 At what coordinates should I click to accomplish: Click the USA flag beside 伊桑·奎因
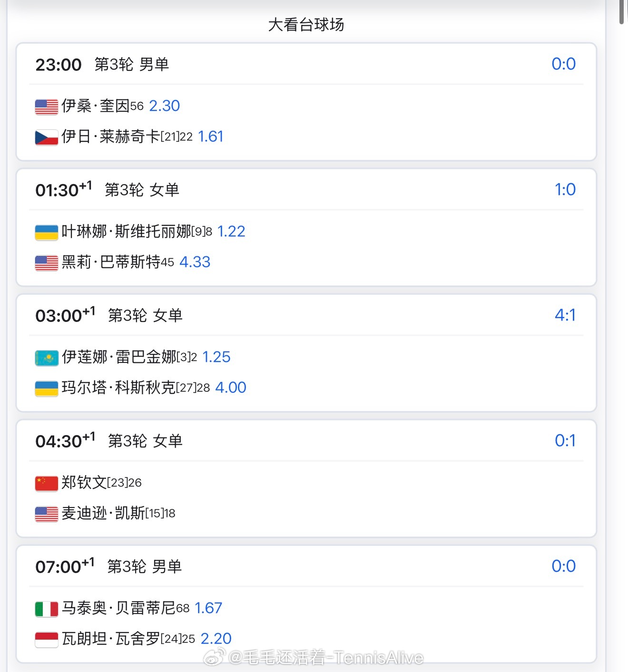coord(47,107)
